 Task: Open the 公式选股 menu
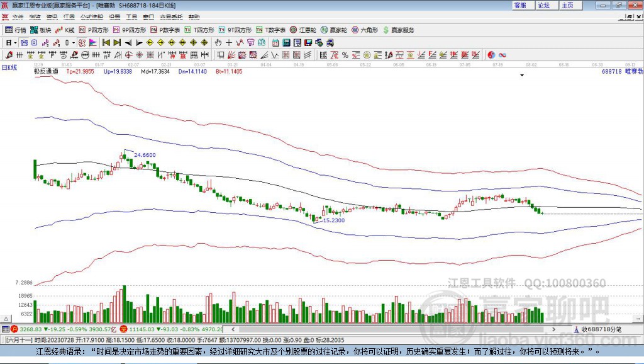click(91, 18)
